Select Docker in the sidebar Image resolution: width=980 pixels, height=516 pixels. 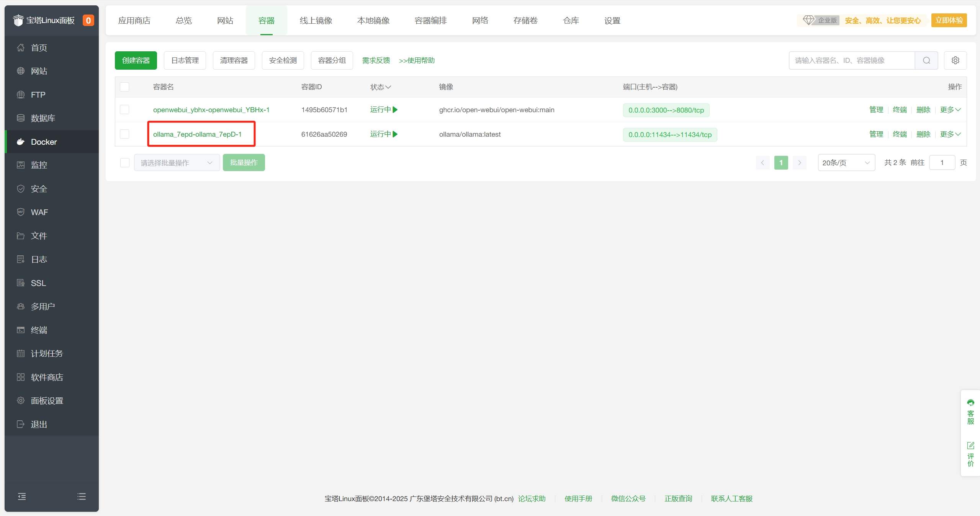pos(52,142)
